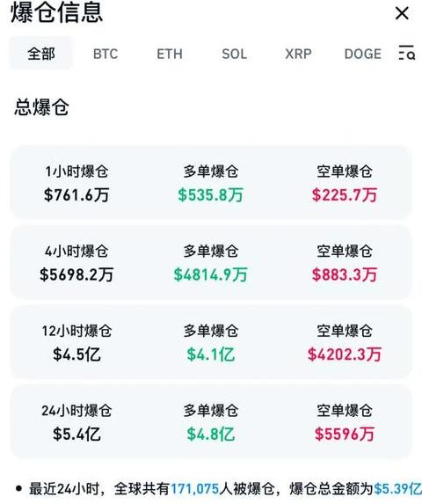The height and width of the screenshot is (504, 422).
Task: Tap the 1-hour 多单爆仓 $535.8万 value
Action: [x=210, y=194]
